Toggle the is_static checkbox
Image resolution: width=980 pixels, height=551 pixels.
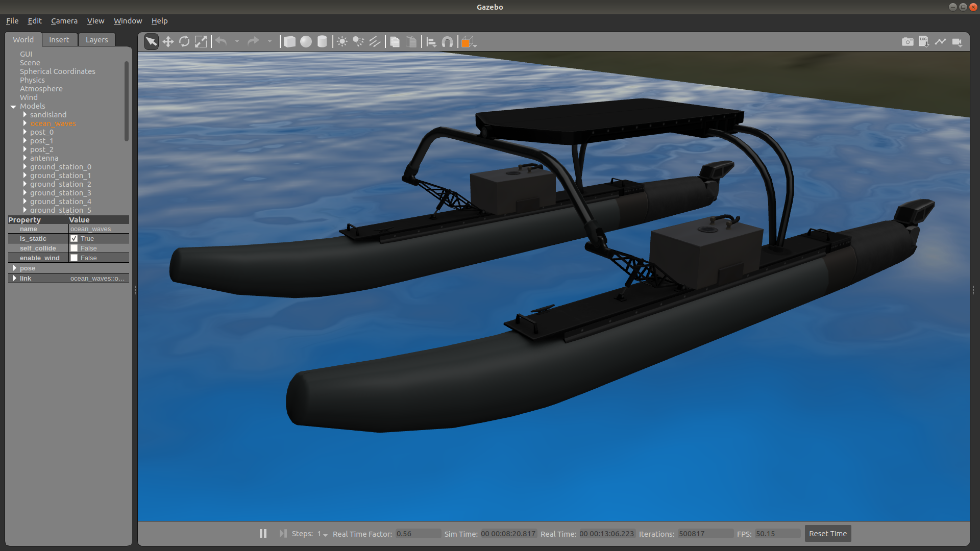[74, 238]
